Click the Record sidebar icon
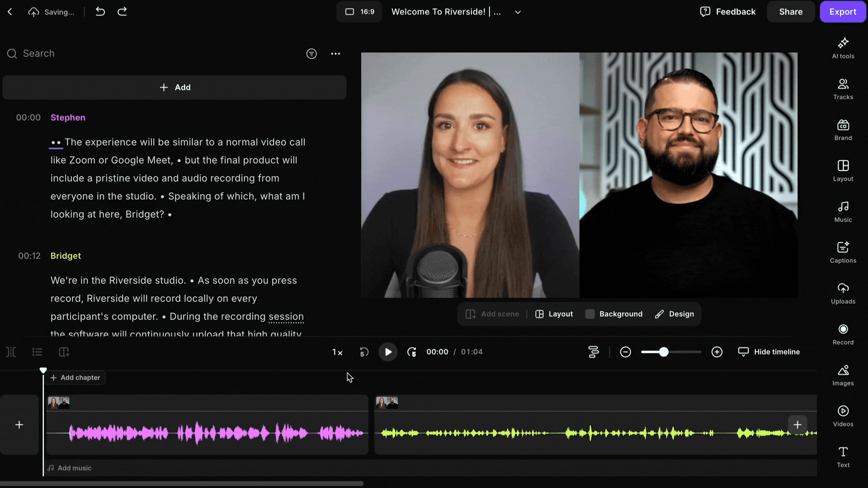Screen dimensions: 868x488 pyautogui.click(x=843, y=334)
